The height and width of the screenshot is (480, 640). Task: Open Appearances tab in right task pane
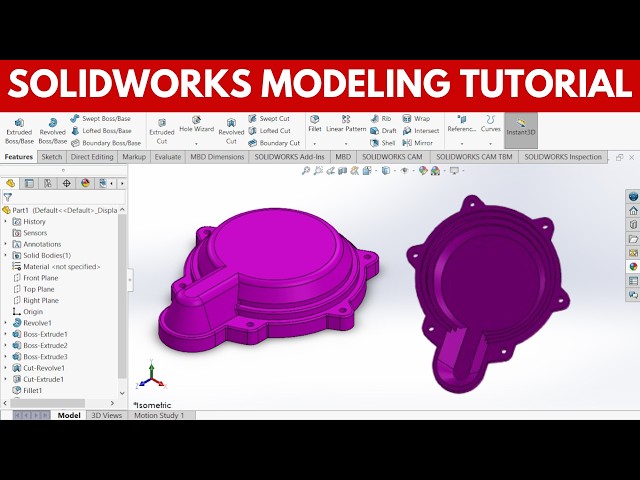click(x=633, y=267)
